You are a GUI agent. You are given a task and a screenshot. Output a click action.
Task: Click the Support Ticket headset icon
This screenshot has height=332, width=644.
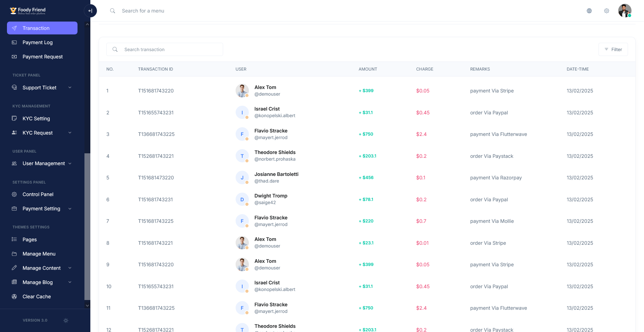pos(14,88)
